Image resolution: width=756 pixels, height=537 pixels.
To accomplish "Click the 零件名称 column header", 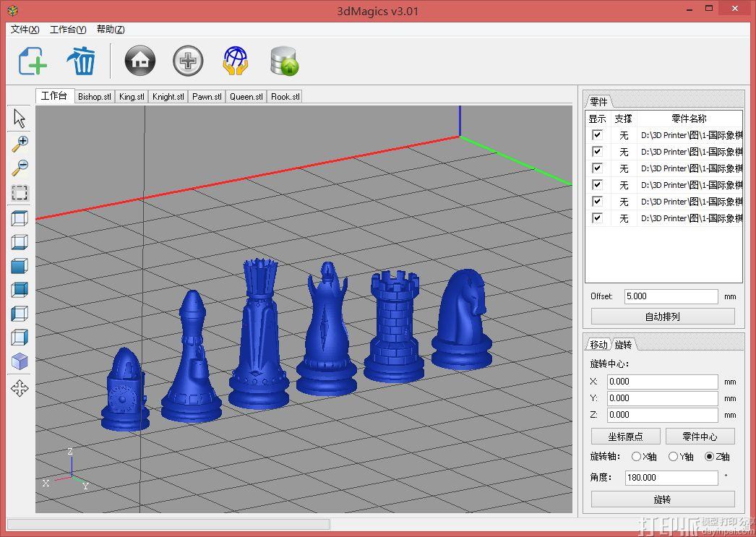I will click(690, 119).
